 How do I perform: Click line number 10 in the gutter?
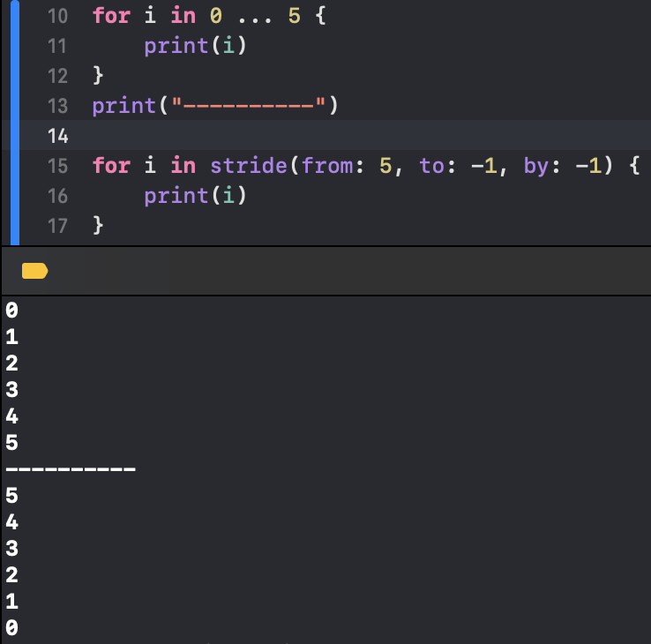click(x=57, y=17)
